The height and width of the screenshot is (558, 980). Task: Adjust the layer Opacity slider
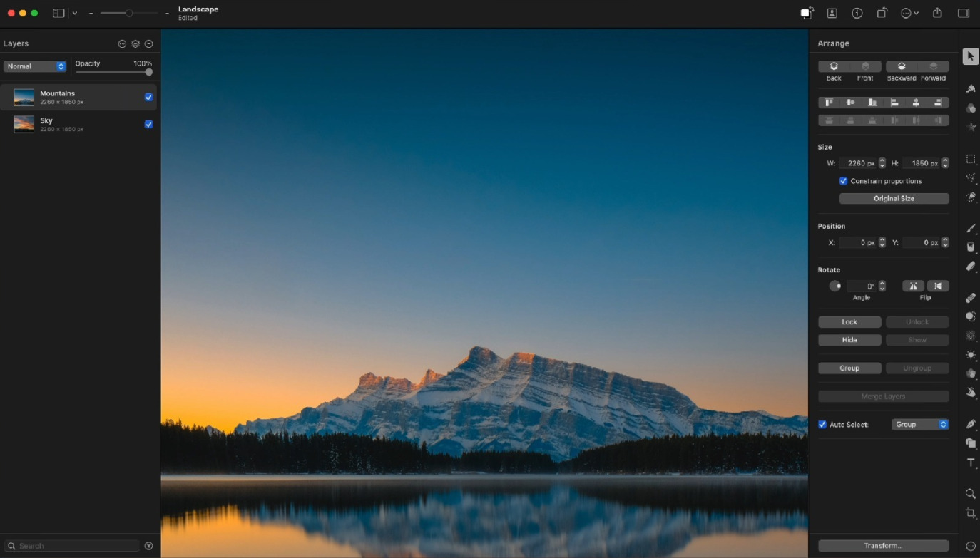point(114,72)
